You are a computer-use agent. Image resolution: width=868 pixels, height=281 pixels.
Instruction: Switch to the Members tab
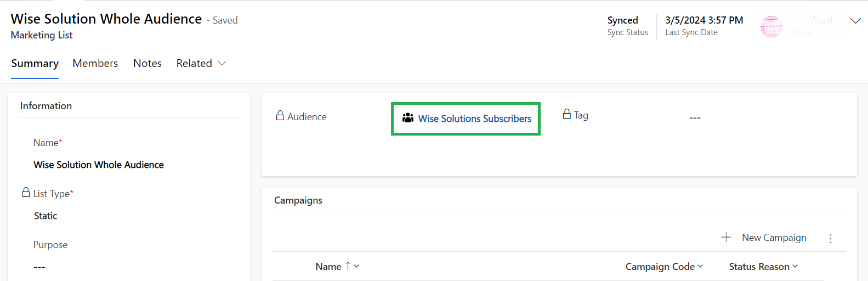[x=95, y=64]
